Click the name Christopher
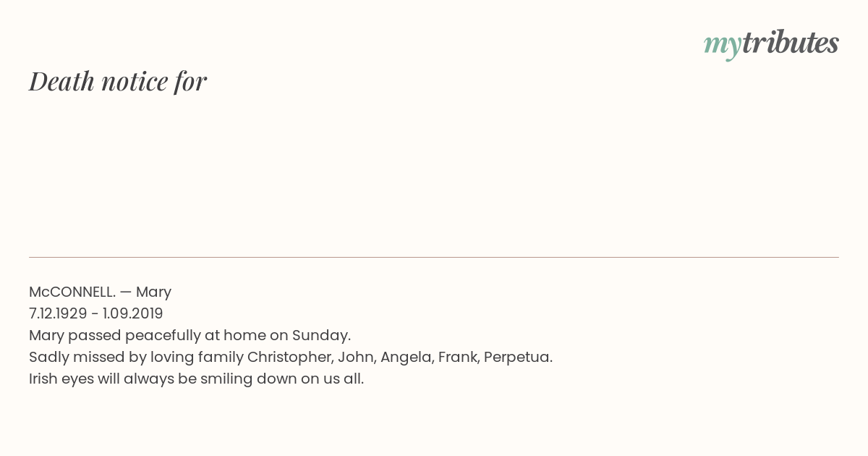 [290, 357]
